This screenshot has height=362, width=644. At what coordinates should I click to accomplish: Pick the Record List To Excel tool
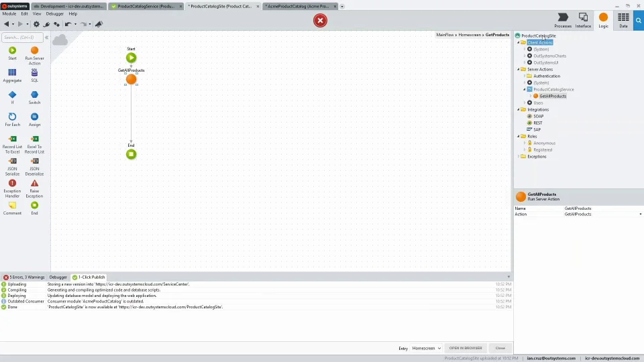(12, 145)
